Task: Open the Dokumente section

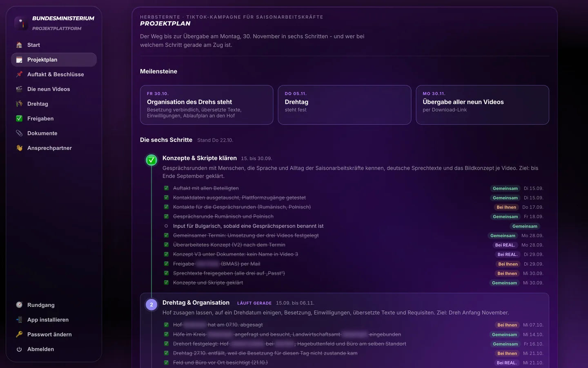Action: tap(54, 133)
